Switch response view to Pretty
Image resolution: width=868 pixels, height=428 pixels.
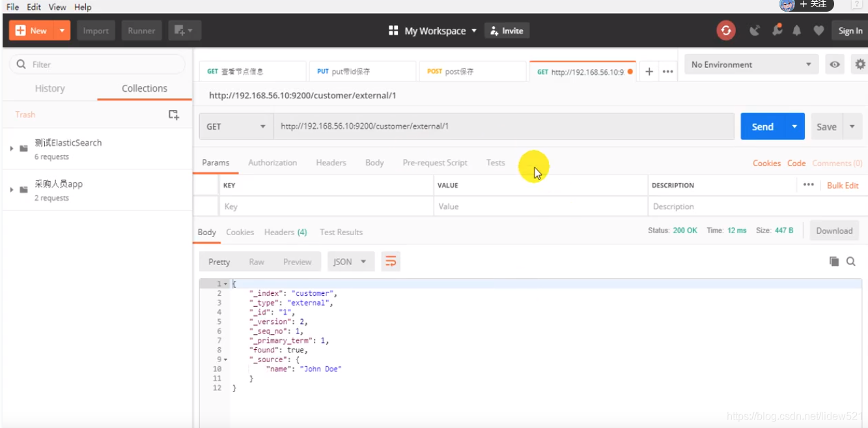click(219, 262)
